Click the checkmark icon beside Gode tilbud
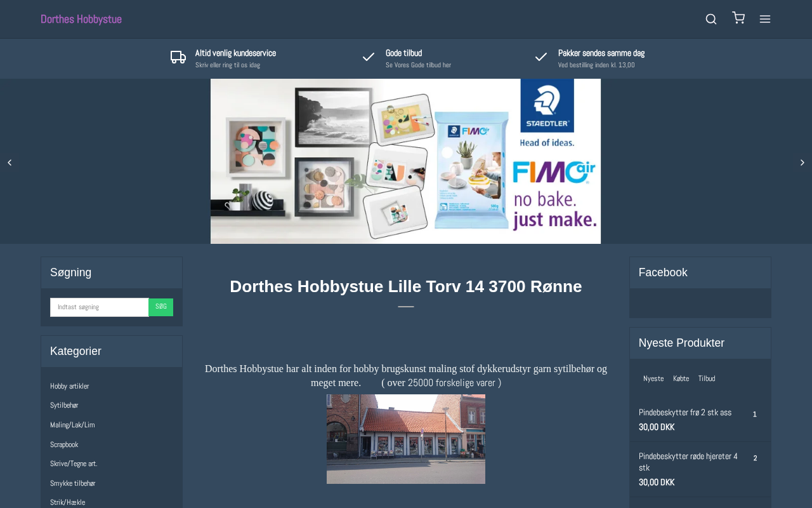 pyautogui.click(x=369, y=57)
